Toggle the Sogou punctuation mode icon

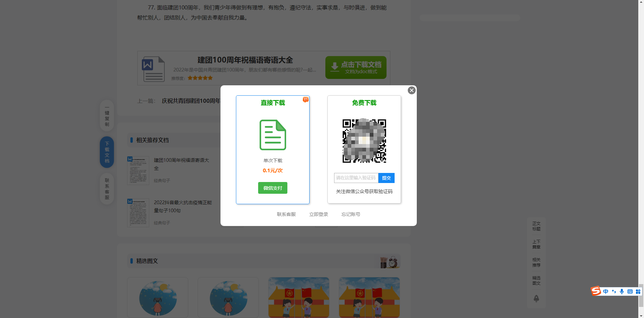pos(614,291)
